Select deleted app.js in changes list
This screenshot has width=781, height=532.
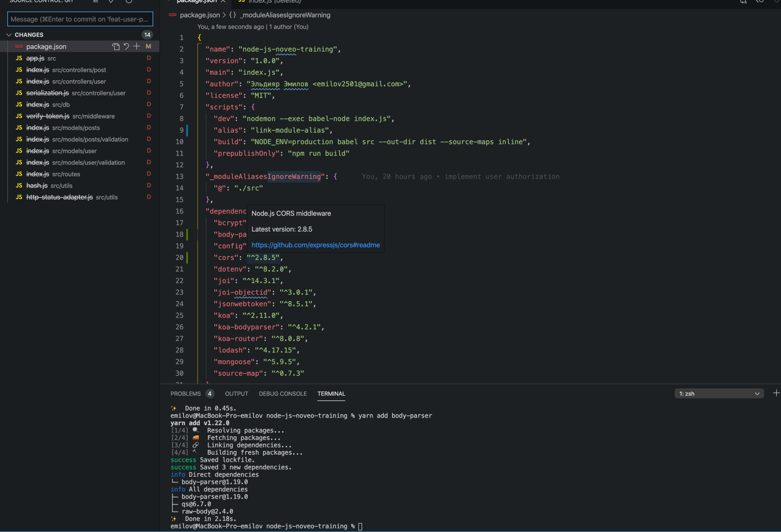click(80, 58)
